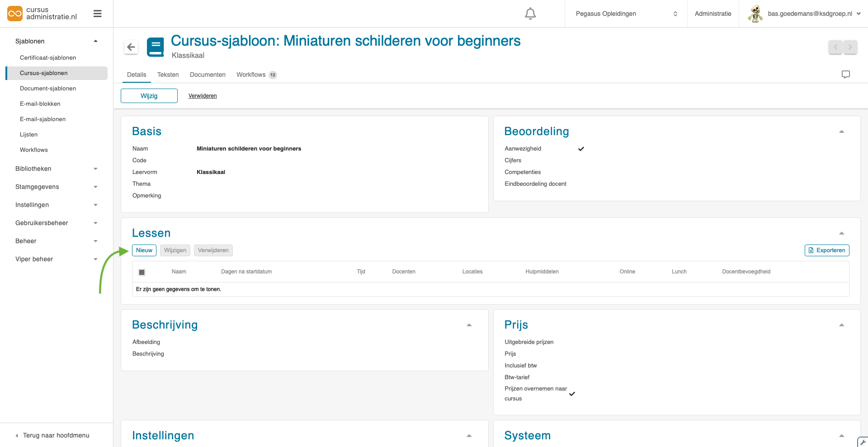Screen dimensions: 868x447
Task: Go to next record arrow
Action: tap(850, 47)
